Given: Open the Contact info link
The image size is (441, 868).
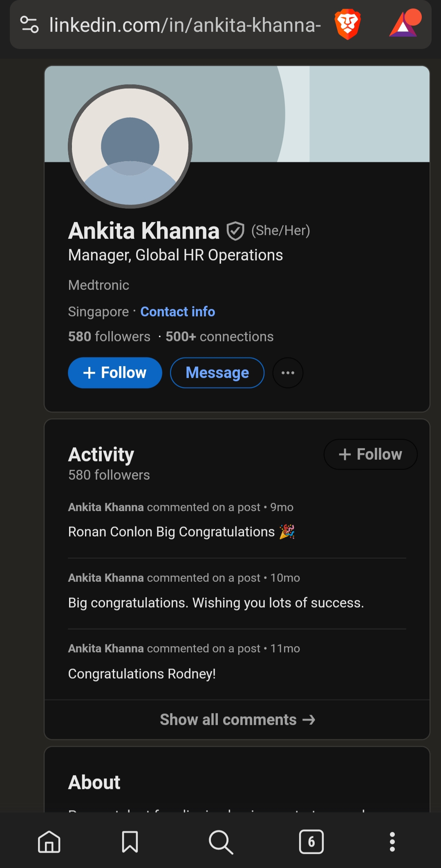Looking at the screenshot, I should (x=177, y=312).
